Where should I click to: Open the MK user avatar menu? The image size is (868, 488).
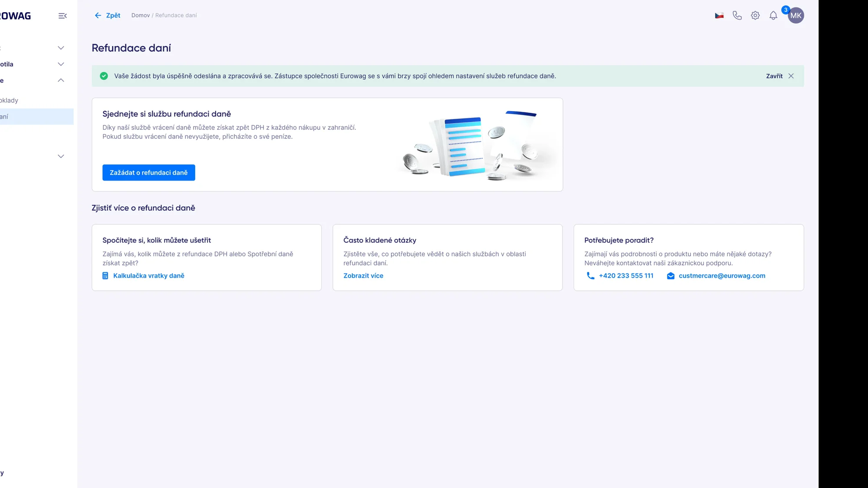click(x=796, y=16)
